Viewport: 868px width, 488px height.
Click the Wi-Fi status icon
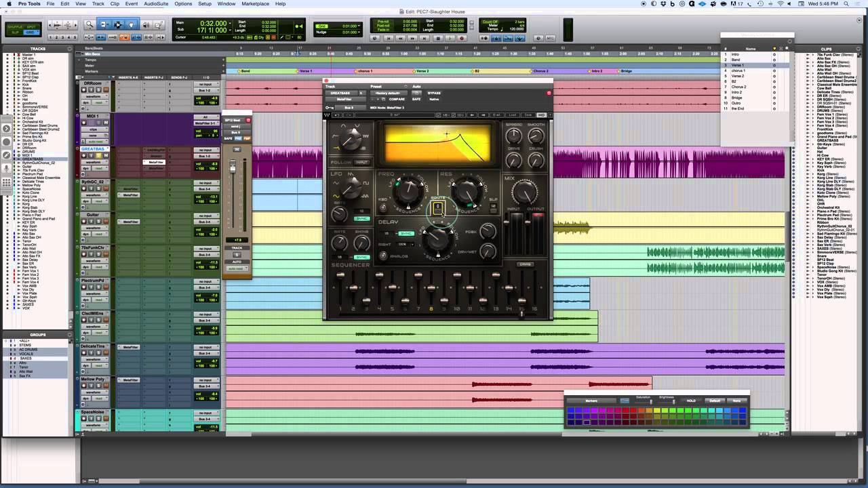pyautogui.click(x=781, y=3)
